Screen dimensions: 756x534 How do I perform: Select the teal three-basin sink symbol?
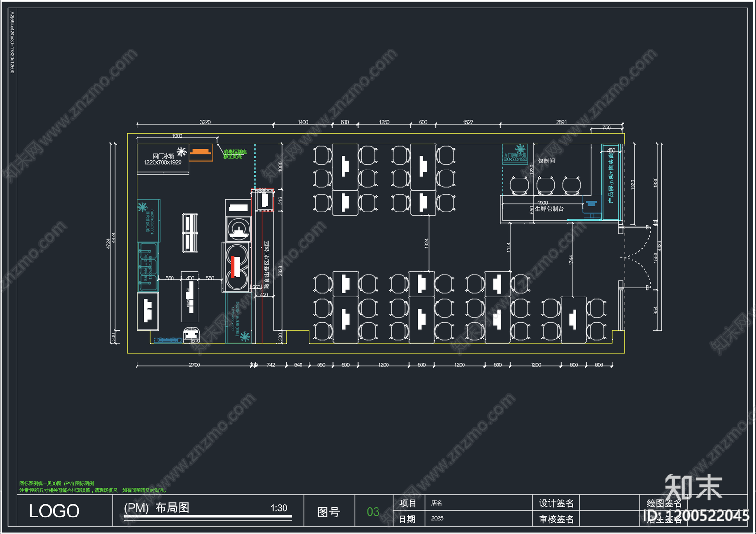[147, 267]
